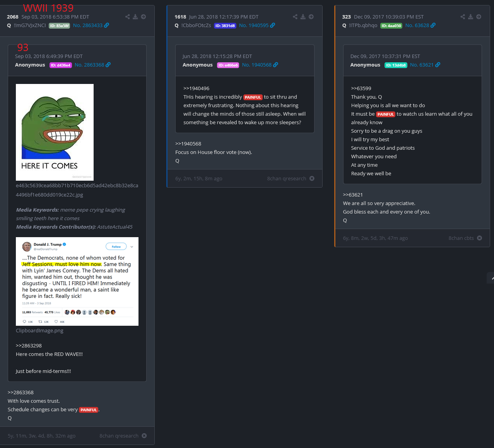This screenshot has height=448, width=494.
Task: Open post 2068 with the arrow icon
Action: point(144,17)
